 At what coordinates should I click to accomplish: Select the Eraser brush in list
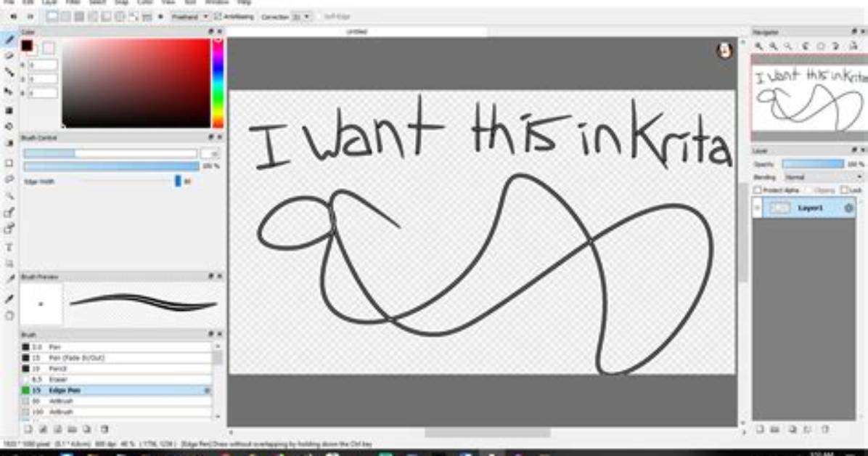115,380
